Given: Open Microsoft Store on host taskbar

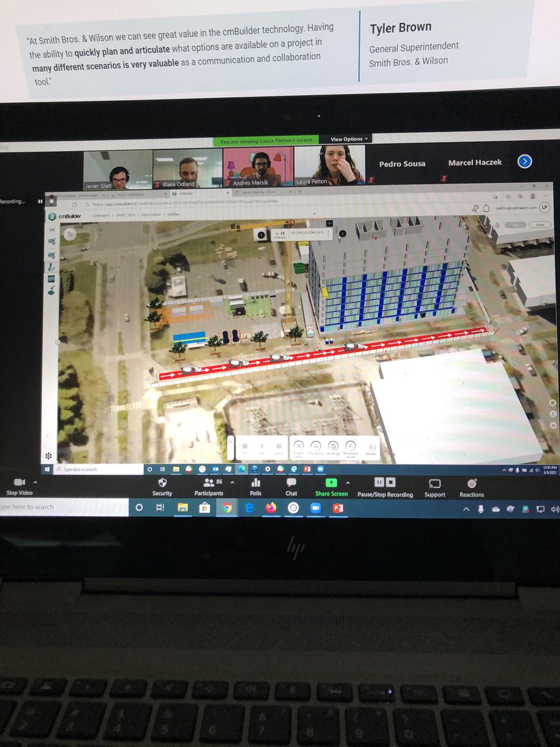Looking at the screenshot, I should [204, 508].
